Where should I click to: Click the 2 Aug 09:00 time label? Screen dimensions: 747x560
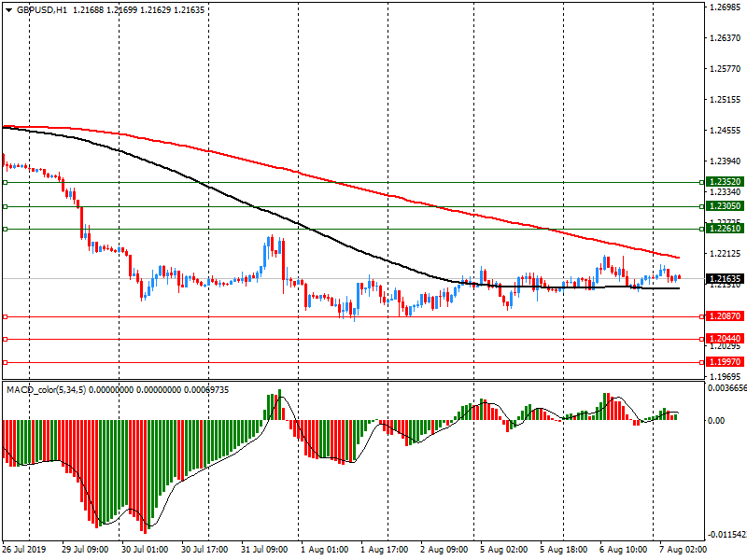pyautogui.click(x=444, y=550)
